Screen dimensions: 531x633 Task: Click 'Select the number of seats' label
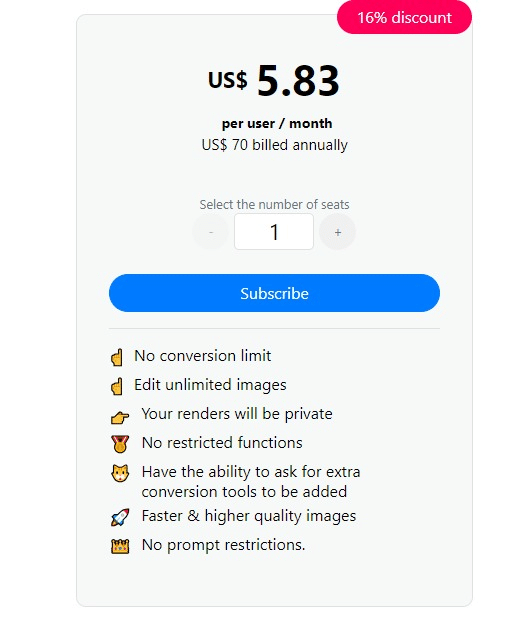pos(274,204)
